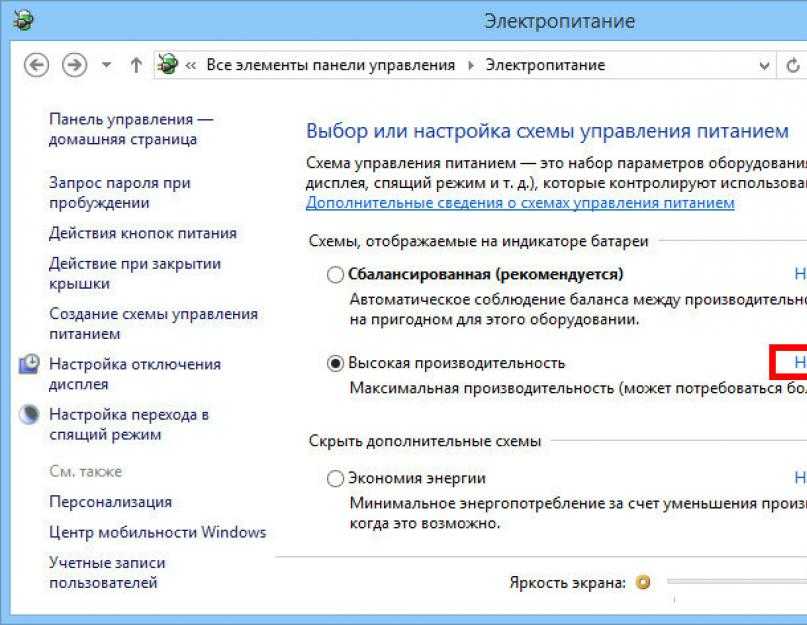The width and height of the screenshot is (807, 625).
Task: Click the Back navigation arrow
Action: pos(37,65)
